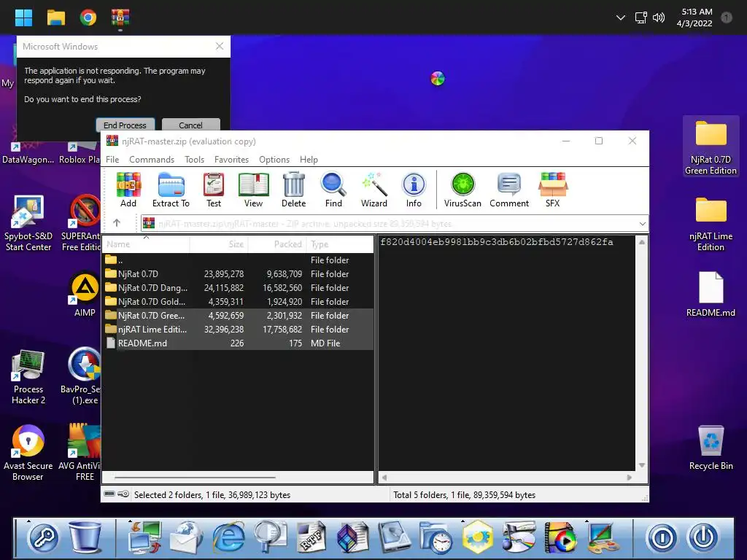Go up one folder with the arrow
The image size is (747, 560).
pyautogui.click(x=117, y=223)
